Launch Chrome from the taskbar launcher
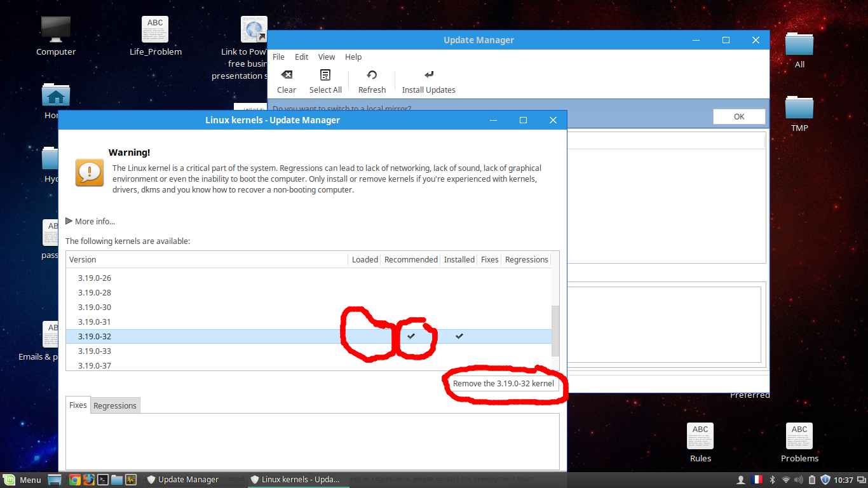Screen dimensions: 868x488 [74, 480]
